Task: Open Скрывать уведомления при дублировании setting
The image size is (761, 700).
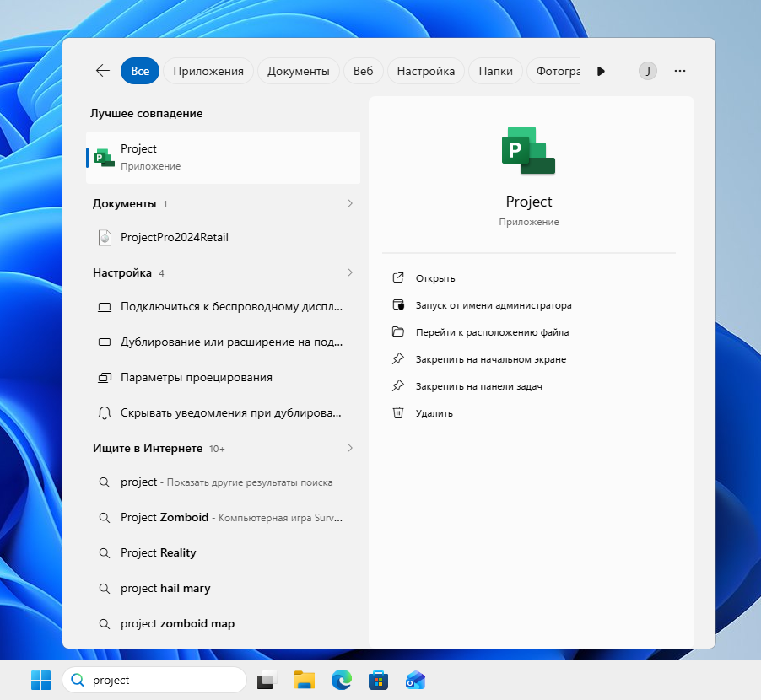Action: [223, 412]
